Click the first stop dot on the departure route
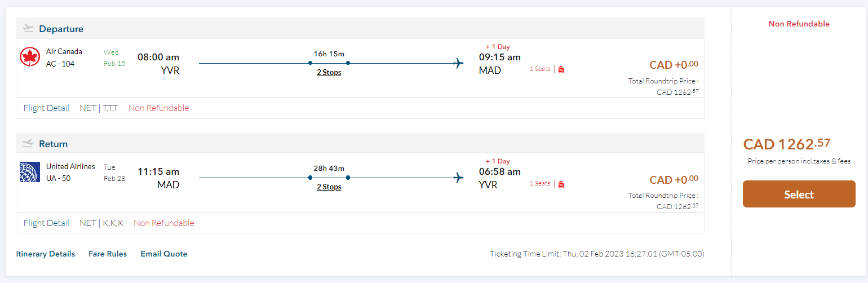Screen dimensions: 868x283 tap(310, 63)
